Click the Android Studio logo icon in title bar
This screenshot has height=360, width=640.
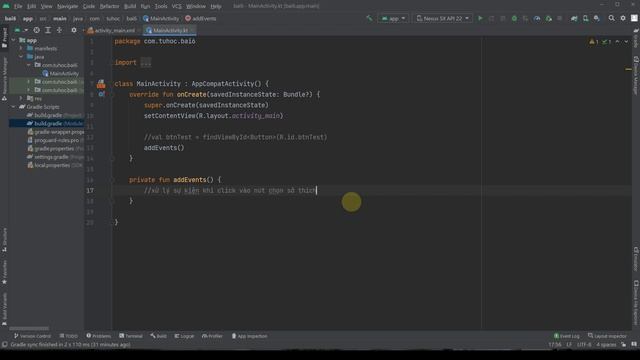coord(6,6)
